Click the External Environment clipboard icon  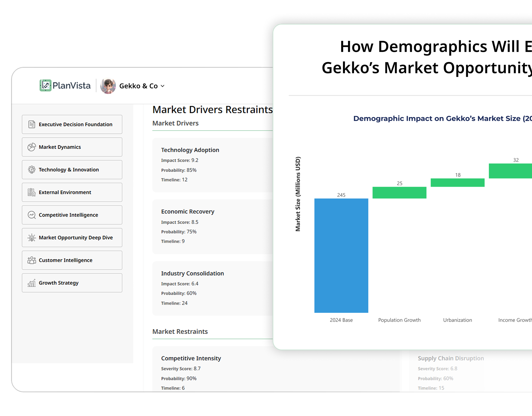click(x=32, y=192)
